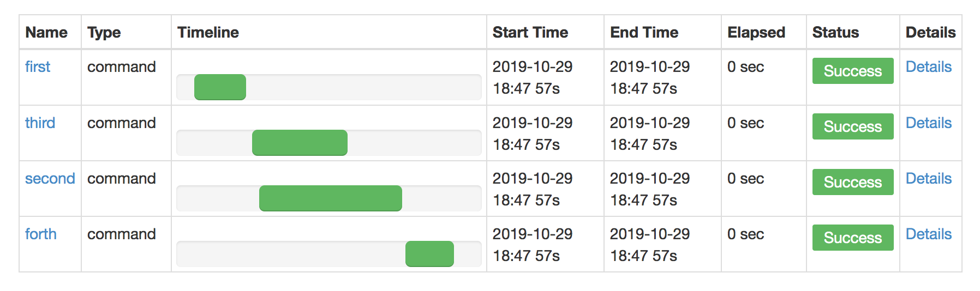Viewport: 980px width, 291px height.
Task: Click the green timeline bar for second
Action: (330, 198)
